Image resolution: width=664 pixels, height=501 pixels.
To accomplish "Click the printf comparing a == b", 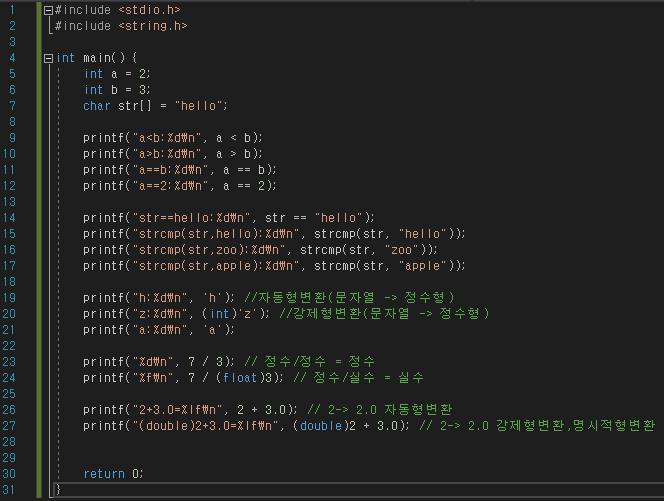I will click(180, 170).
